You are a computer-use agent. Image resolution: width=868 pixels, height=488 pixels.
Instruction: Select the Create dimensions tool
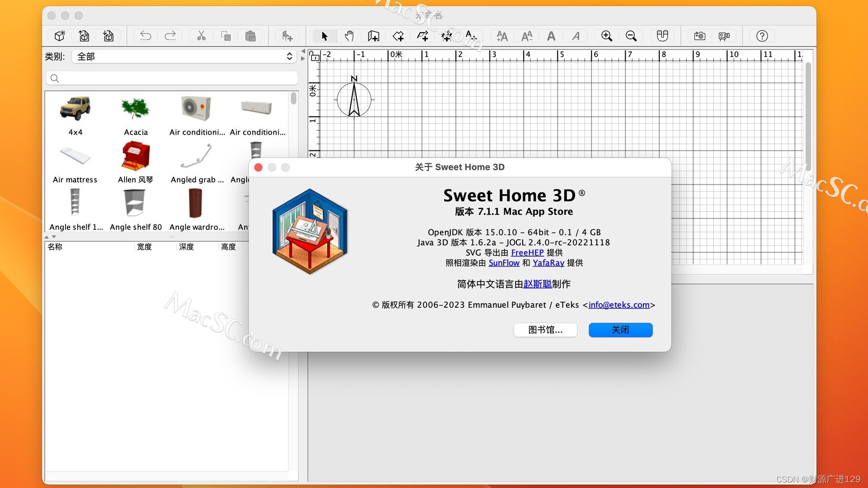pyautogui.click(x=447, y=36)
